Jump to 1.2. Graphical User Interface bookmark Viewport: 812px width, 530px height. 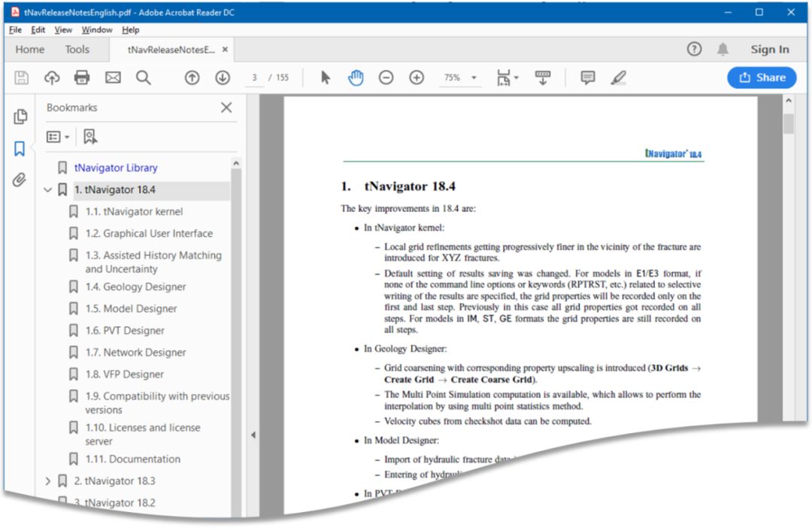pos(149,234)
